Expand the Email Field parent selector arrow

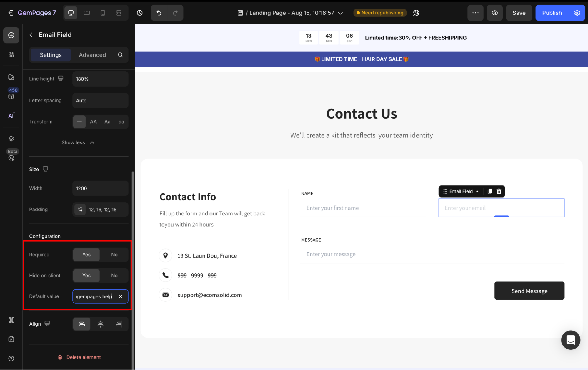pyautogui.click(x=477, y=191)
